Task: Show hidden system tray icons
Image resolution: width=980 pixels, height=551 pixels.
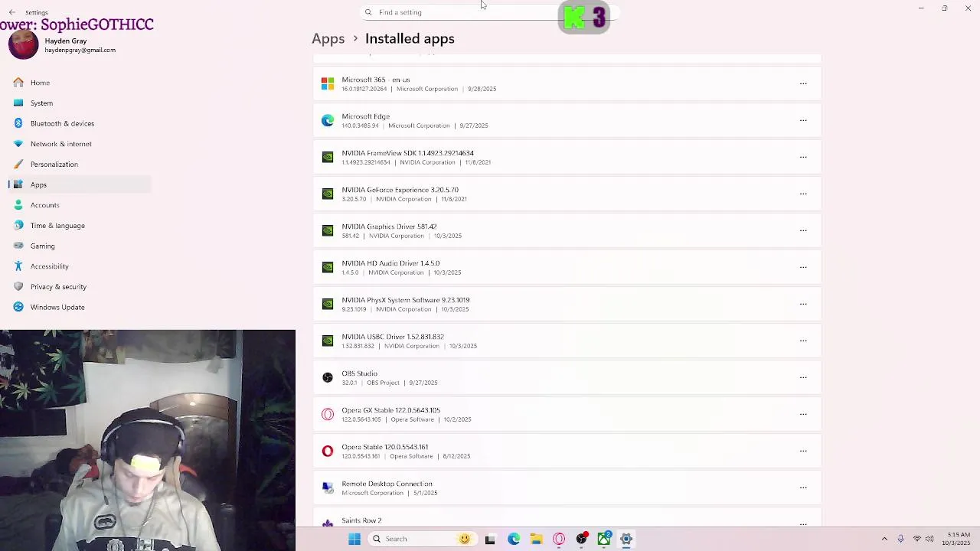Action: pyautogui.click(x=884, y=539)
